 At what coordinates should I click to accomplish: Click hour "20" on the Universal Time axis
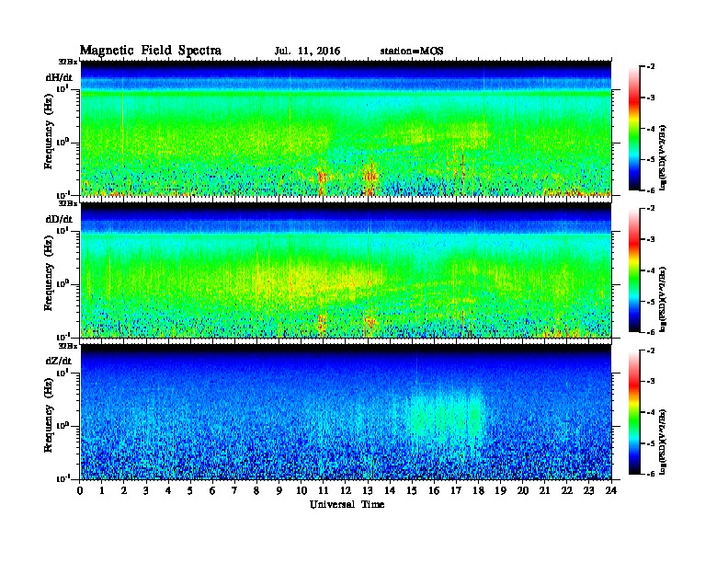coord(523,491)
